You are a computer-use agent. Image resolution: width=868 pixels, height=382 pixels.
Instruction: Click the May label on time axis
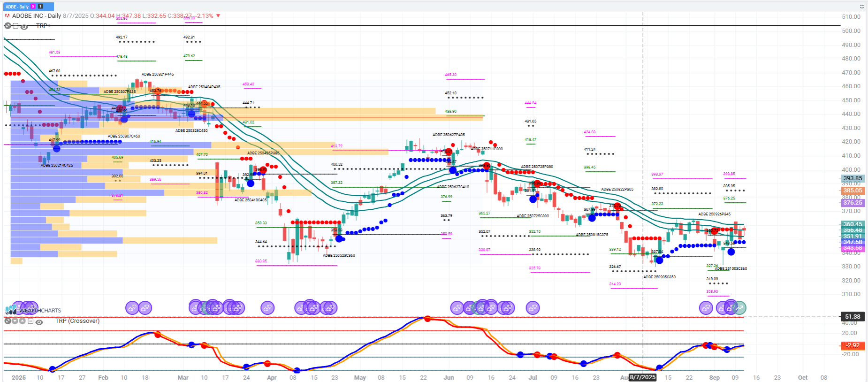(x=360, y=377)
